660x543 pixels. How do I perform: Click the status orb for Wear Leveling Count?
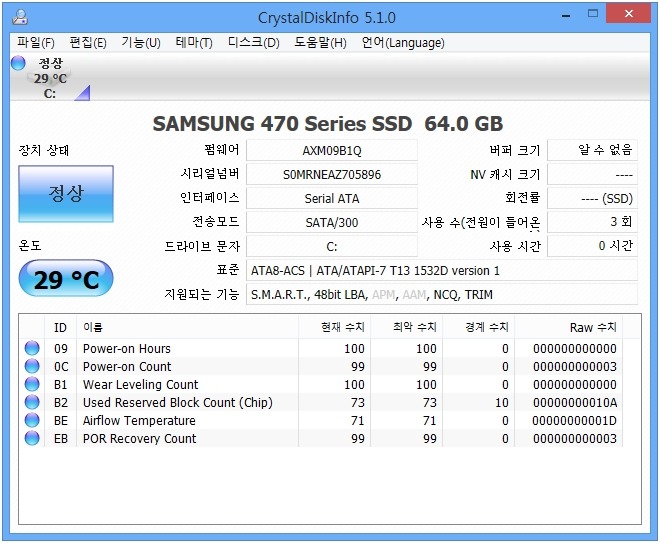(x=32, y=384)
